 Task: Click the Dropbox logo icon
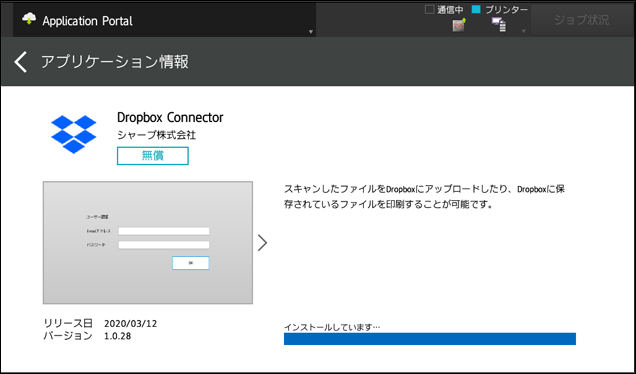[x=73, y=134]
